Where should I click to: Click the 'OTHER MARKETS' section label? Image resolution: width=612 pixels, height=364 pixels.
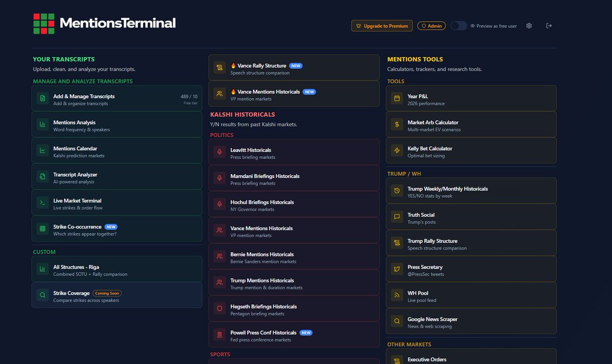(409, 345)
